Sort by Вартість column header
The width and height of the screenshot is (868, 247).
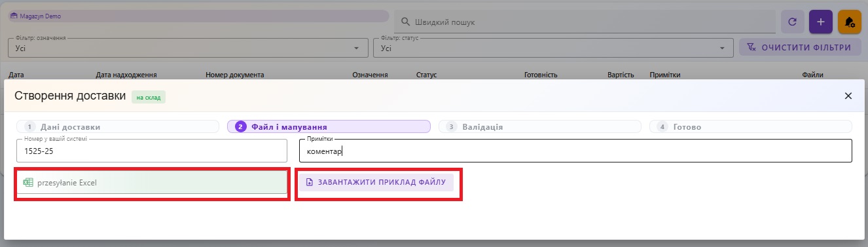[621, 75]
